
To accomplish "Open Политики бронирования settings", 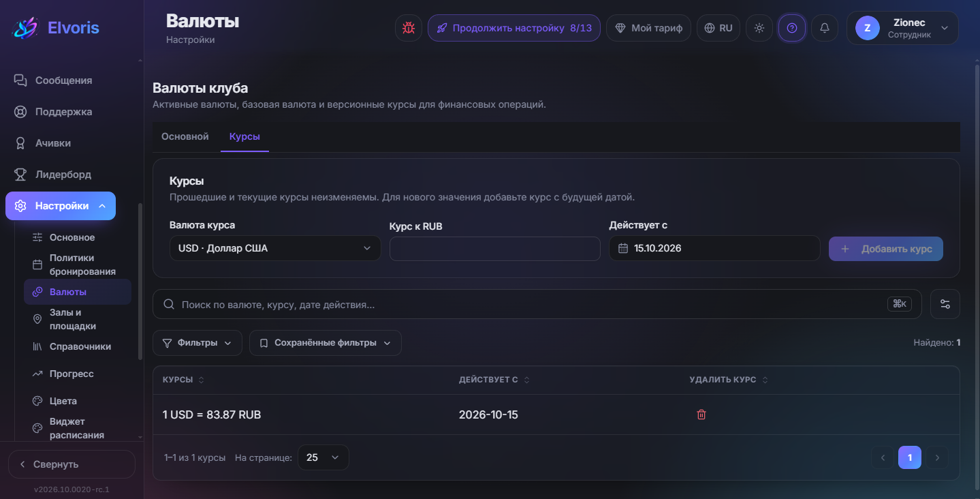I will click(x=78, y=264).
